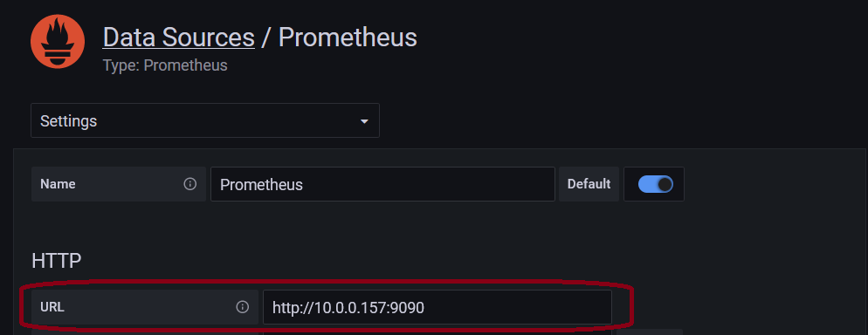Click the HTTP section heading
868x335 pixels.
pyautogui.click(x=57, y=261)
